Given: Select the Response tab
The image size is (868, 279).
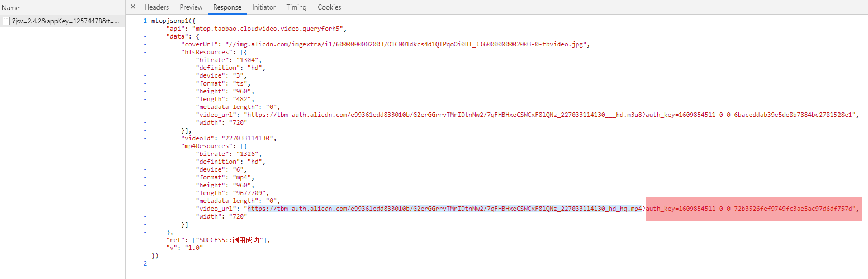Looking at the screenshot, I should pyautogui.click(x=227, y=7).
